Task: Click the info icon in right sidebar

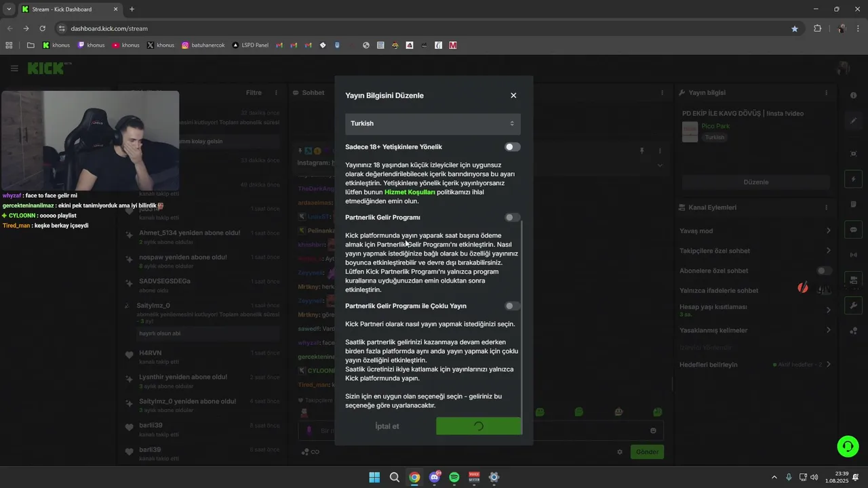Action: coord(853,96)
